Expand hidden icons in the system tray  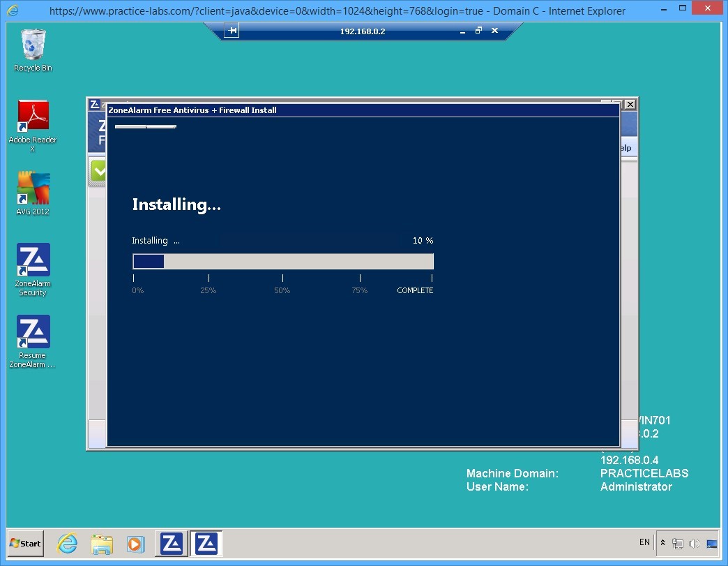[662, 542]
